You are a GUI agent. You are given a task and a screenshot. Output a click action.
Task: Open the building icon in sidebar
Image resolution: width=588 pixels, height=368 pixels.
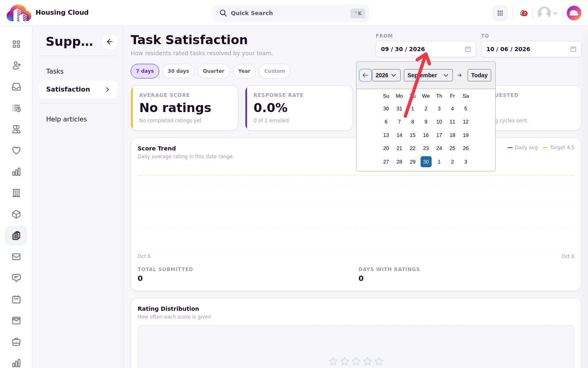coord(16,193)
